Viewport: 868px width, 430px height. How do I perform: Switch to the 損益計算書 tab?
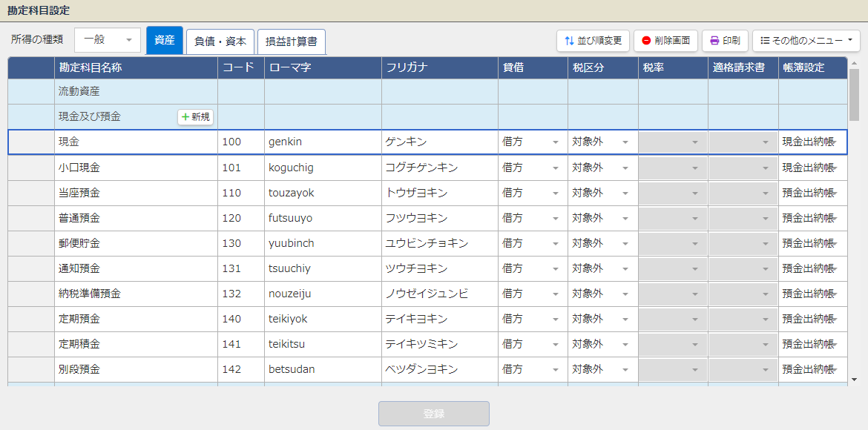click(292, 42)
